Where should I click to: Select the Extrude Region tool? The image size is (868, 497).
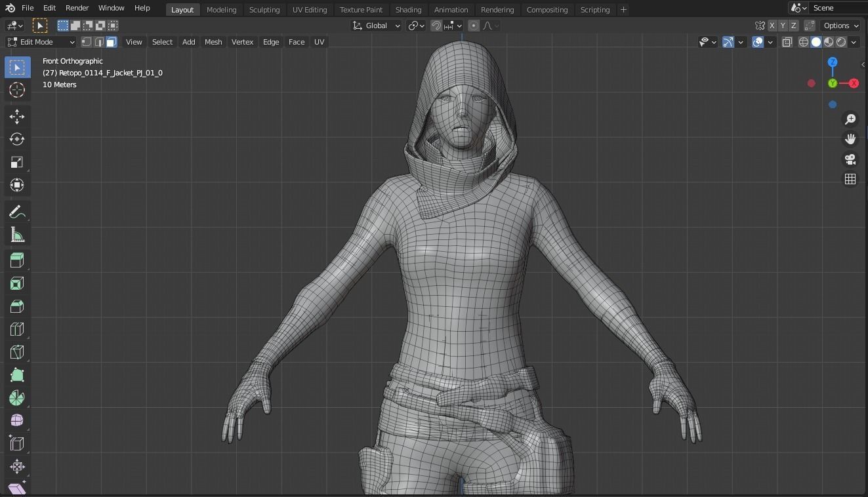(16, 260)
